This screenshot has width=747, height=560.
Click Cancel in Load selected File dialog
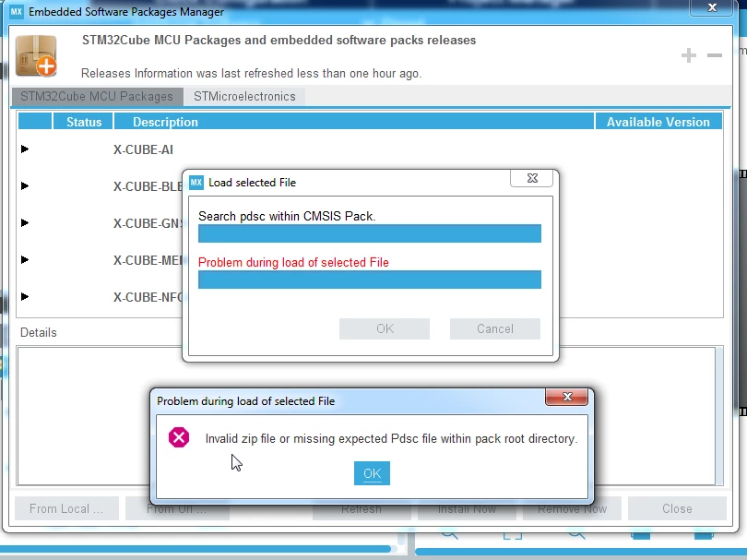pyautogui.click(x=495, y=328)
